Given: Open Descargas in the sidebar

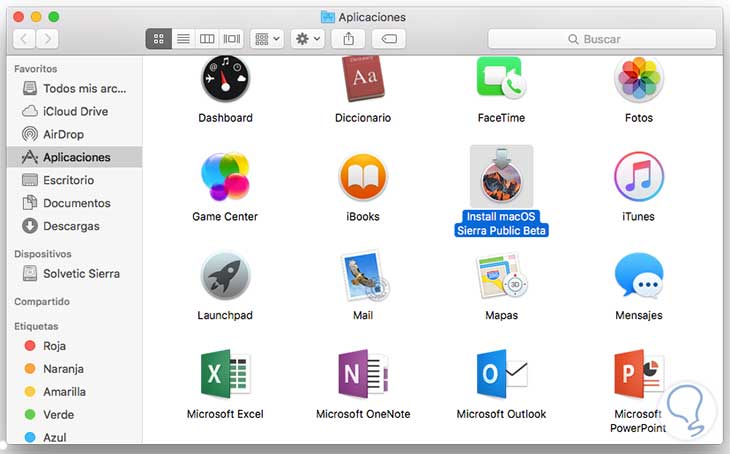Looking at the screenshot, I should (x=74, y=226).
